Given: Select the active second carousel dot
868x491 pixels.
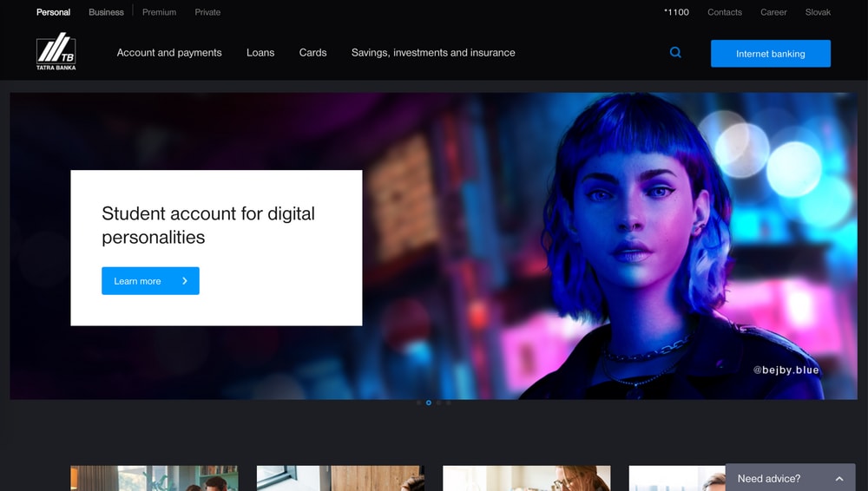Looking at the screenshot, I should (429, 403).
